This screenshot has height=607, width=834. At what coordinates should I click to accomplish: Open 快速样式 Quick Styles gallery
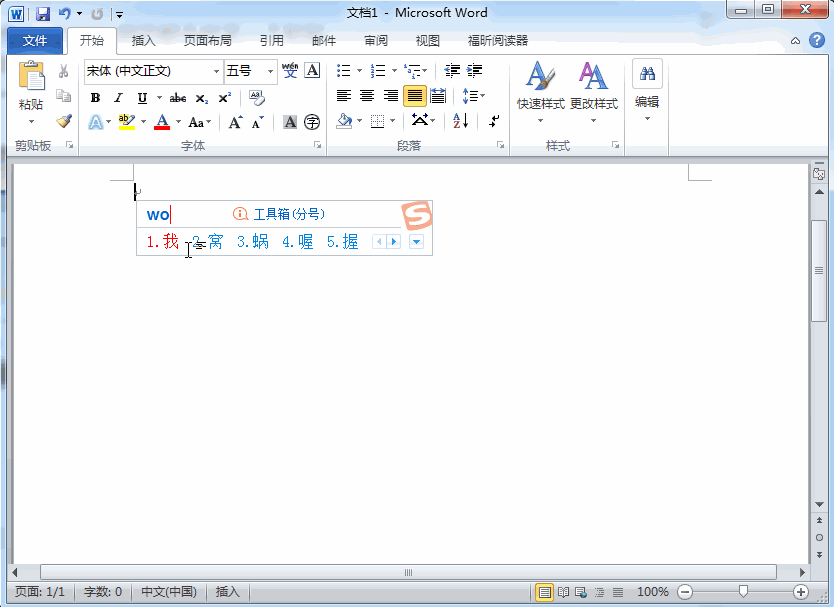(x=540, y=92)
